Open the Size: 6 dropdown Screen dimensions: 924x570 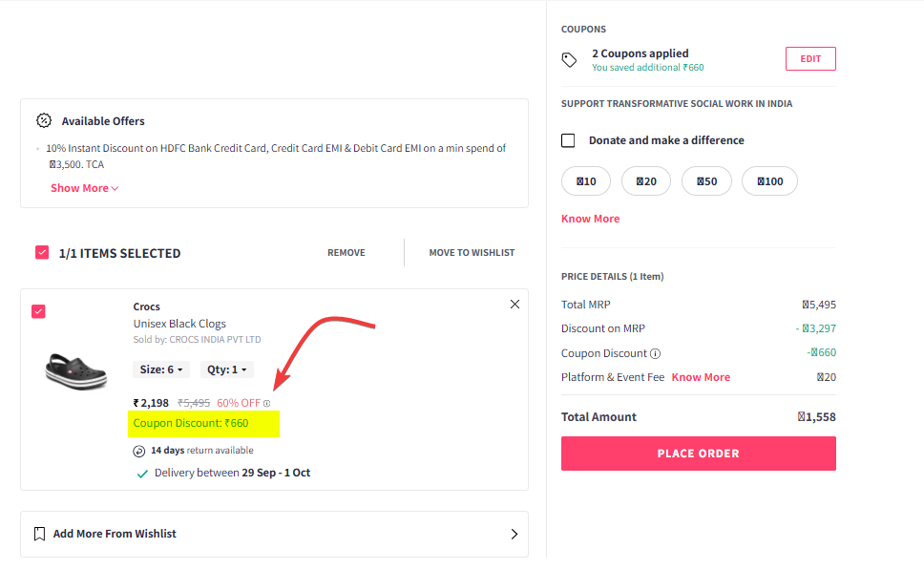point(161,369)
